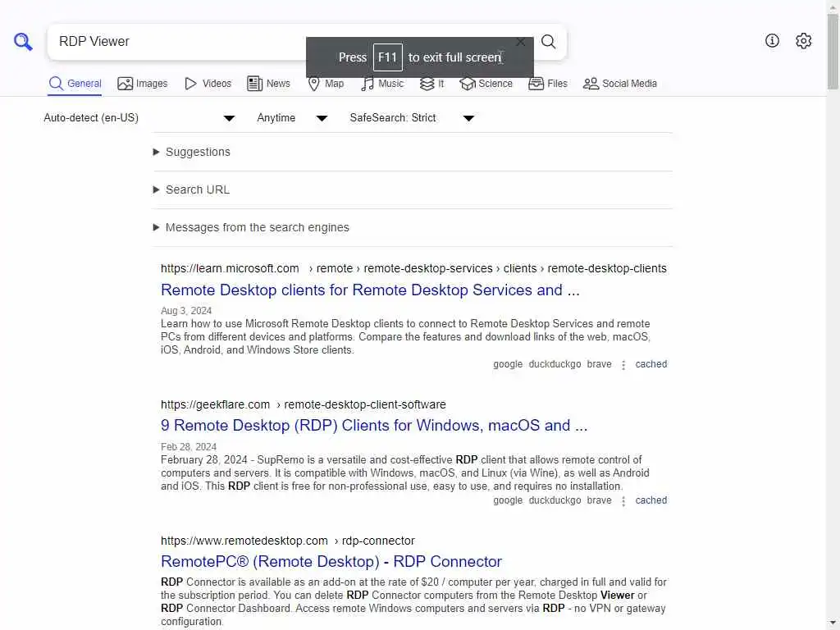840x630 pixels.
Task: Open the Map tab
Action: (326, 84)
